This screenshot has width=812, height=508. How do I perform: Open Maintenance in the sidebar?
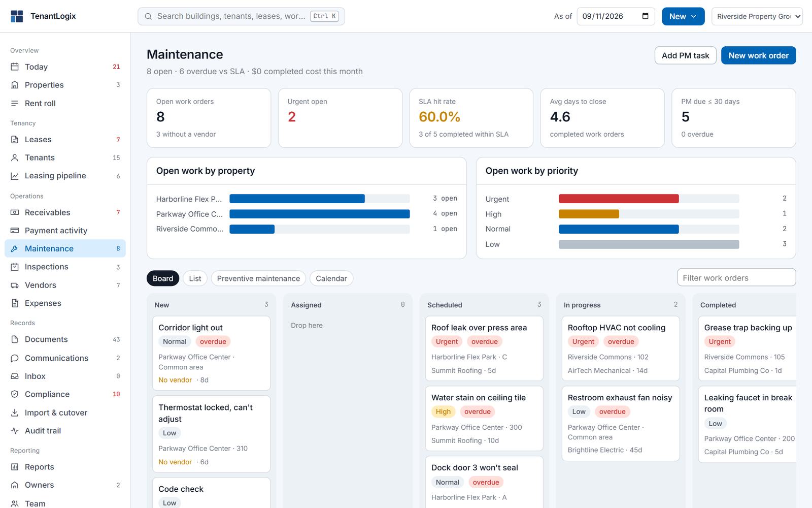[65, 248]
